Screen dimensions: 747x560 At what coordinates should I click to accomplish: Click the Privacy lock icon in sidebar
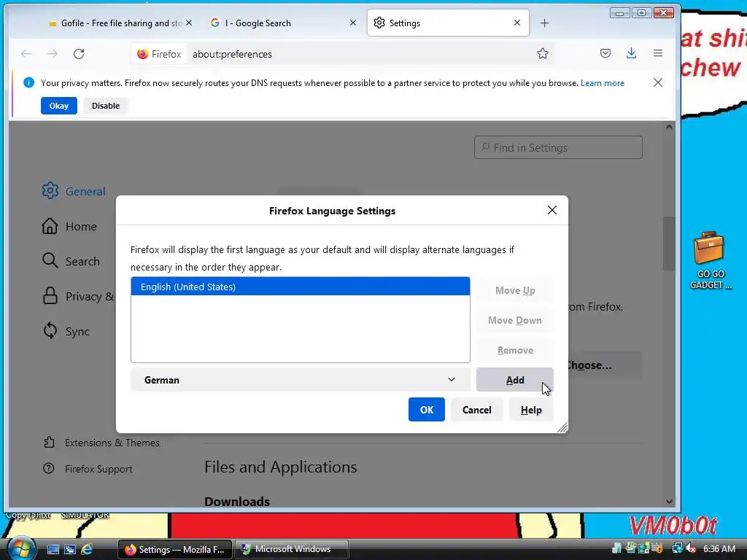click(50, 296)
